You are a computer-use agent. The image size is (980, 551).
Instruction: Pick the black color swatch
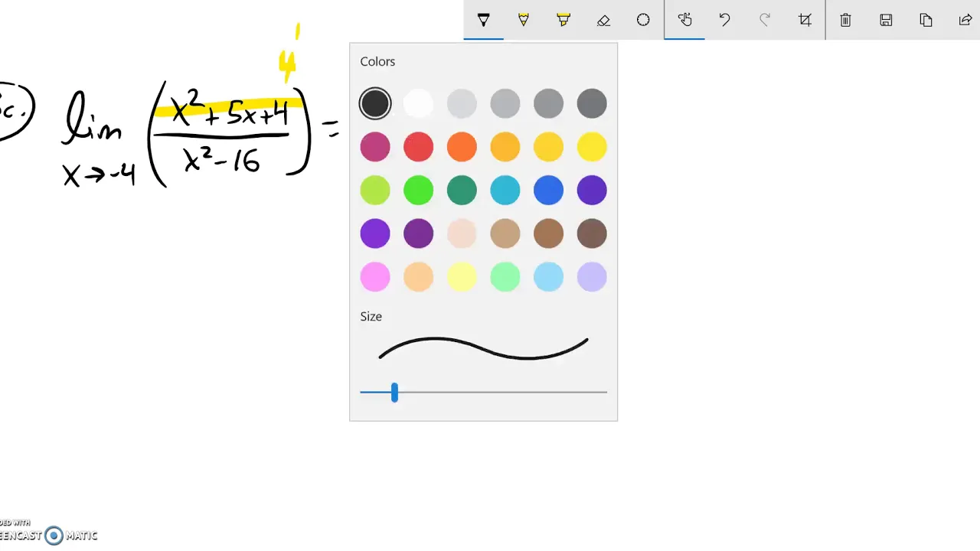click(x=375, y=103)
